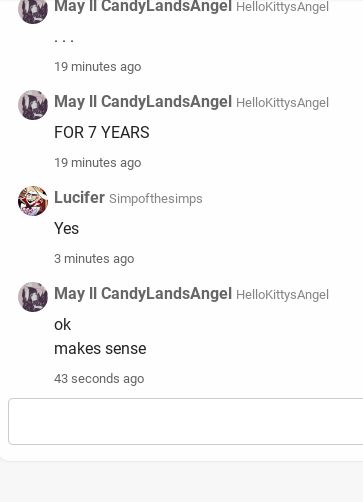Select the makes sense message line
Viewport: 363px width, 502px height.
coord(100,349)
